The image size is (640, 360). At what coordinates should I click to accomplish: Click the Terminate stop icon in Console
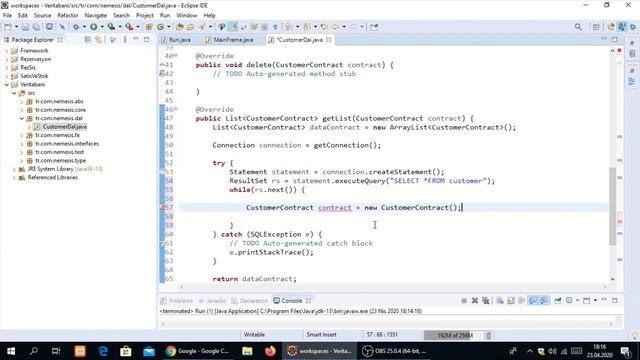pos(464,300)
